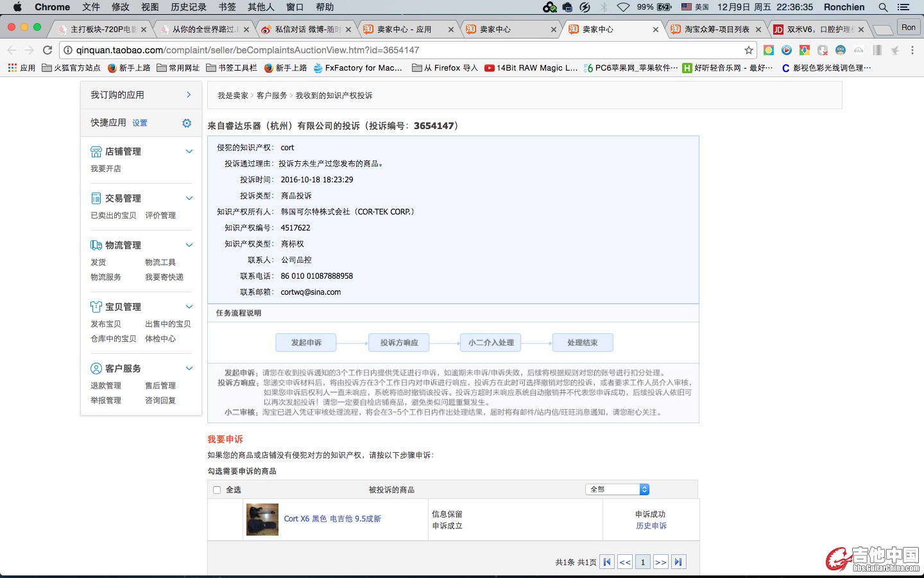Click the blue play extension icon
Image resolution: width=924 pixels, height=578 pixels.
pos(786,50)
